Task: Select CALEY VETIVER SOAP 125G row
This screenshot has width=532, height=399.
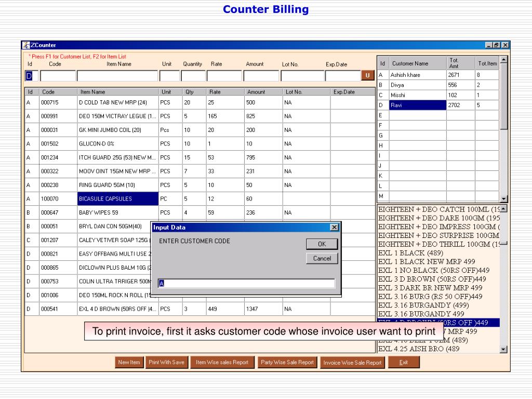Action: tap(87, 240)
